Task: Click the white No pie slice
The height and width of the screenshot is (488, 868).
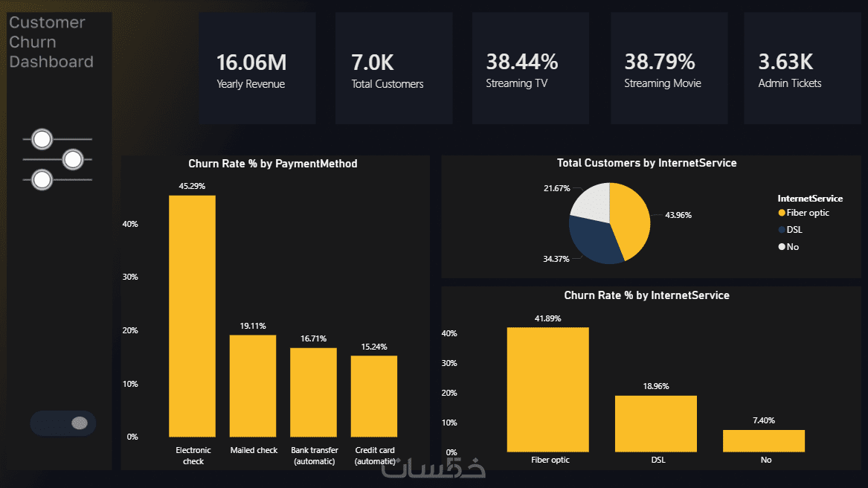Action: (592, 202)
